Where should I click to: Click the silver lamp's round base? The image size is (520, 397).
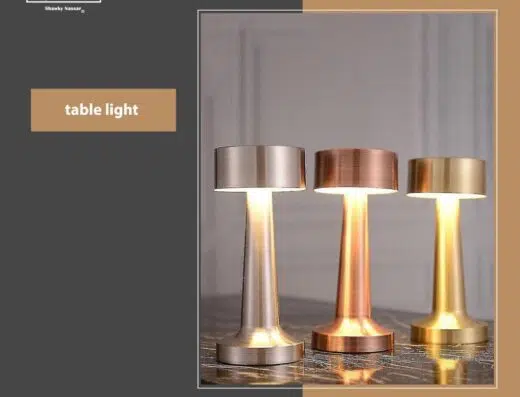point(260,350)
